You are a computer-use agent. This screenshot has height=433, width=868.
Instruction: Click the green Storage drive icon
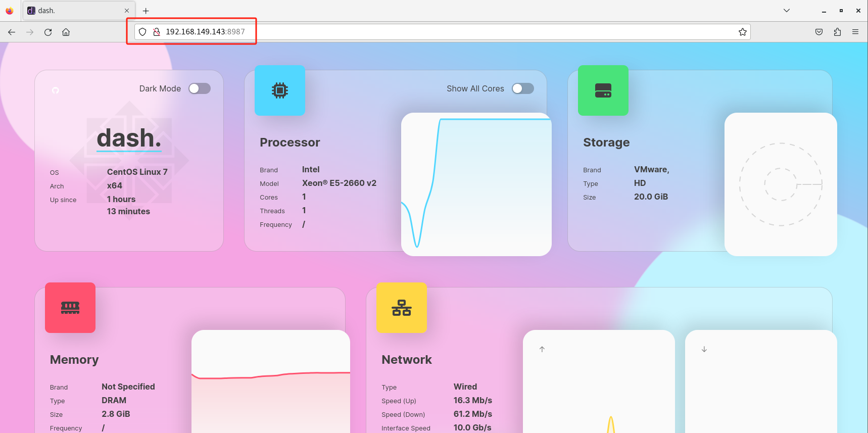click(x=603, y=90)
